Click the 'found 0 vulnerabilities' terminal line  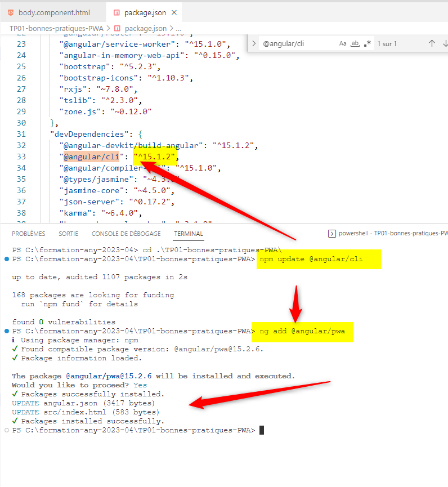click(64, 322)
